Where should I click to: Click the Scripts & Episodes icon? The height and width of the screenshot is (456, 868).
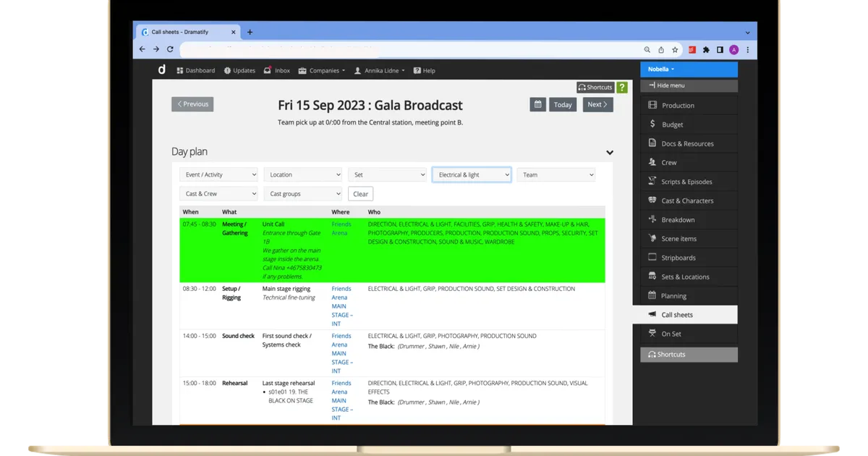pyautogui.click(x=652, y=182)
